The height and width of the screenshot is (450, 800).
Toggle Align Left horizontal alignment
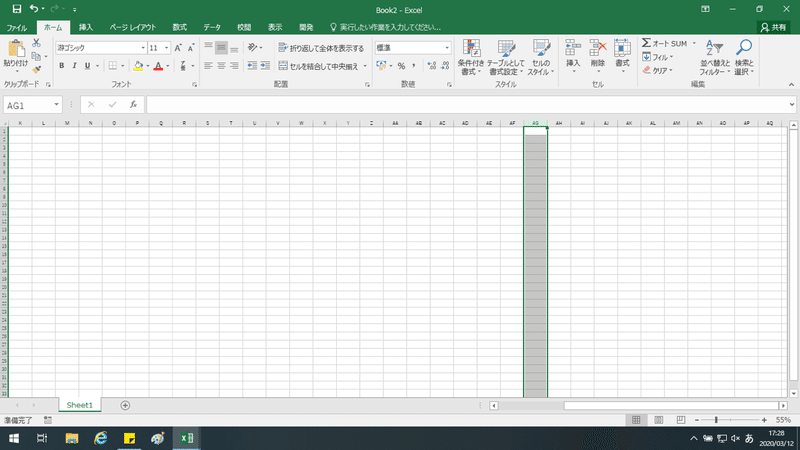click(208, 66)
